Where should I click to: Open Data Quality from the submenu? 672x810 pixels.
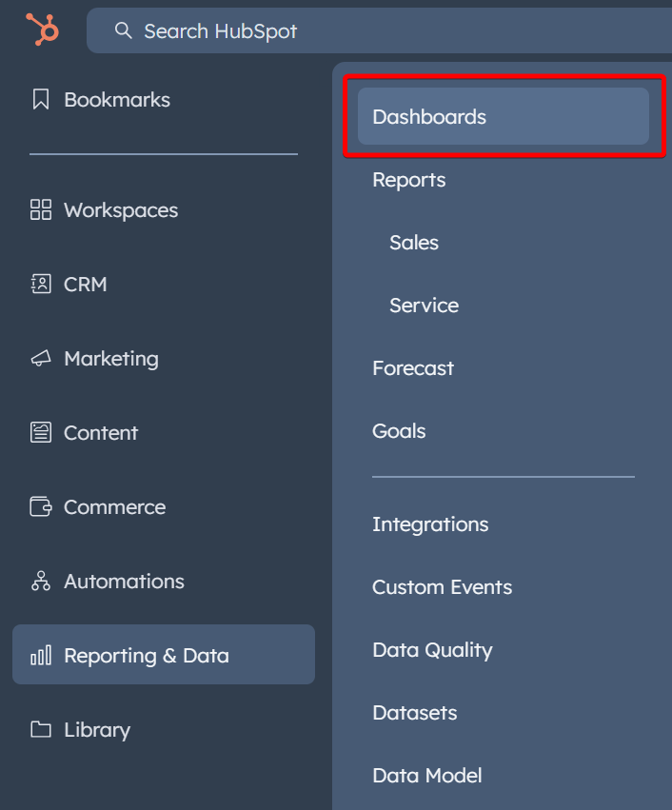click(x=432, y=650)
